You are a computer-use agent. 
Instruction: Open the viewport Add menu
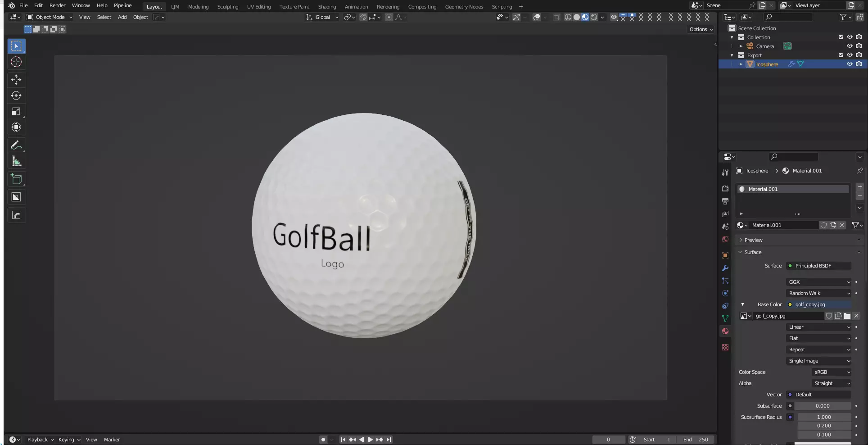point(122,17)
